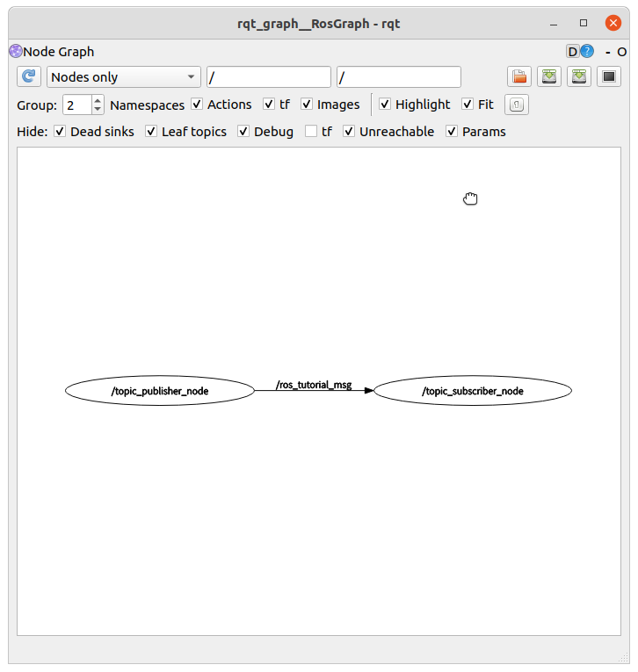
Task: Uncheck Hide Params
Action: tap(452, 132)
